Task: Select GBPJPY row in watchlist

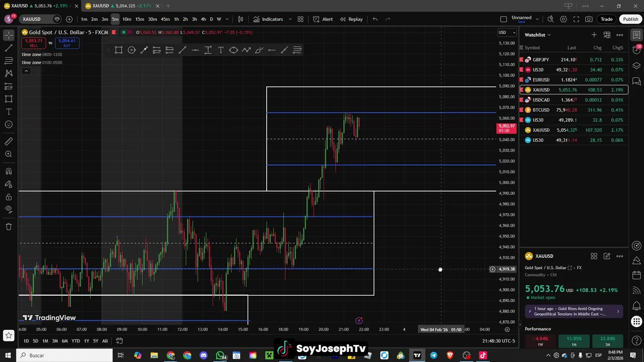Action: [x=574, y=60]
